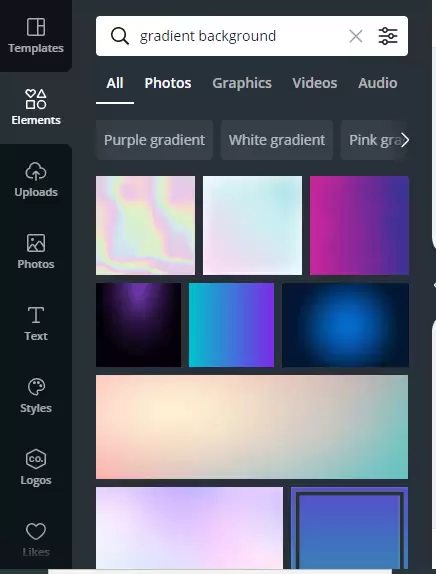Pick the magenta-to-purple gradient thumbnail

(359, 225)
